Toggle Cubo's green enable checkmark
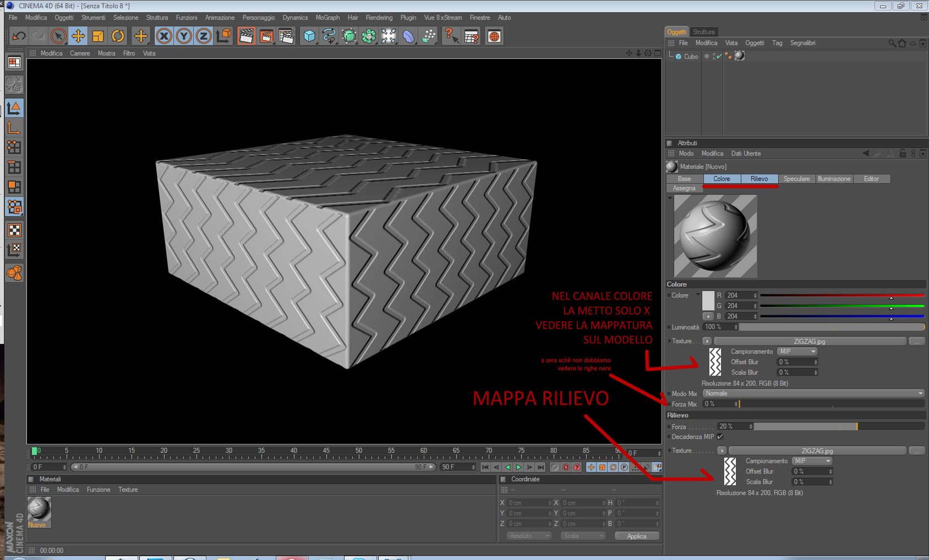929x560 pixels. pyautogui.click(x=719, y=56)
